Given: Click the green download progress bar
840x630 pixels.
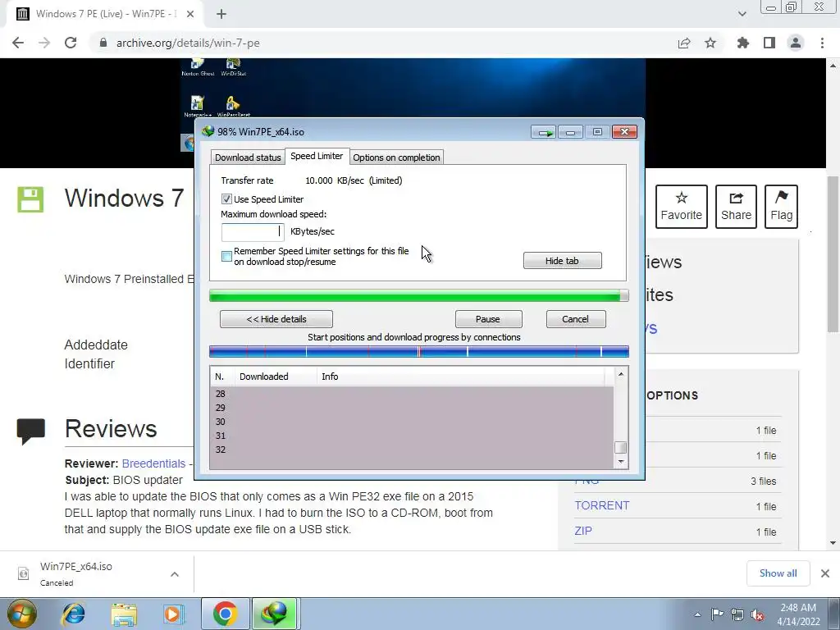Looking at the screenshot, I should [418, 295].
